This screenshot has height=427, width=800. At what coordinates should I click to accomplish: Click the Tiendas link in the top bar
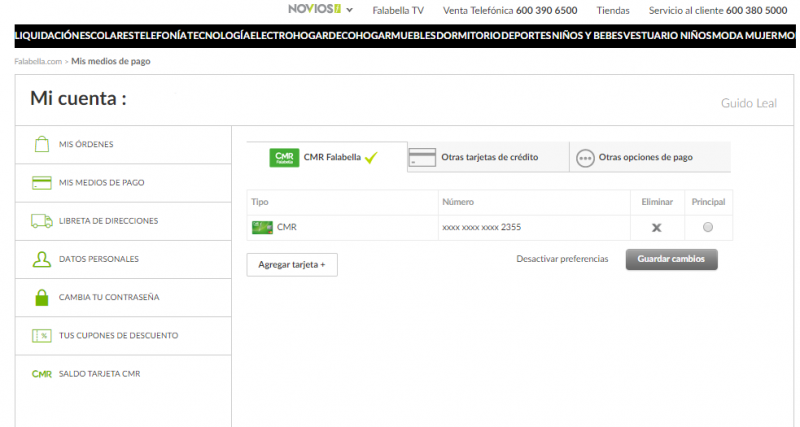(x=612, y=10)
